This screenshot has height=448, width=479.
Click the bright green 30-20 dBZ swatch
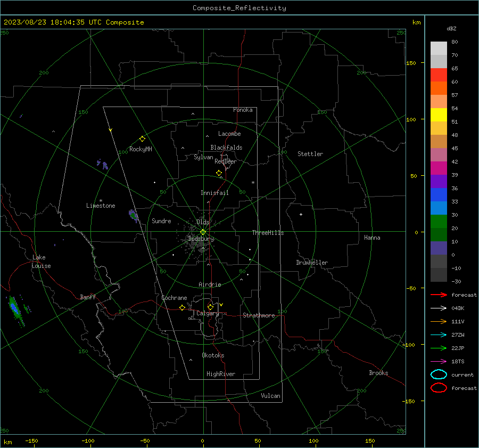[439, 222]
